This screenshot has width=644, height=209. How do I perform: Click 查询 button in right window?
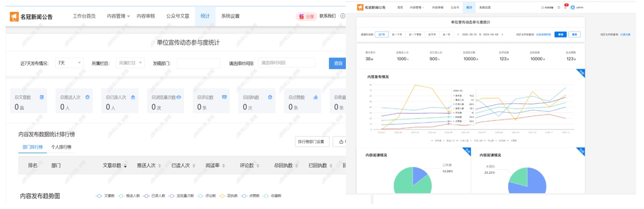560,34
